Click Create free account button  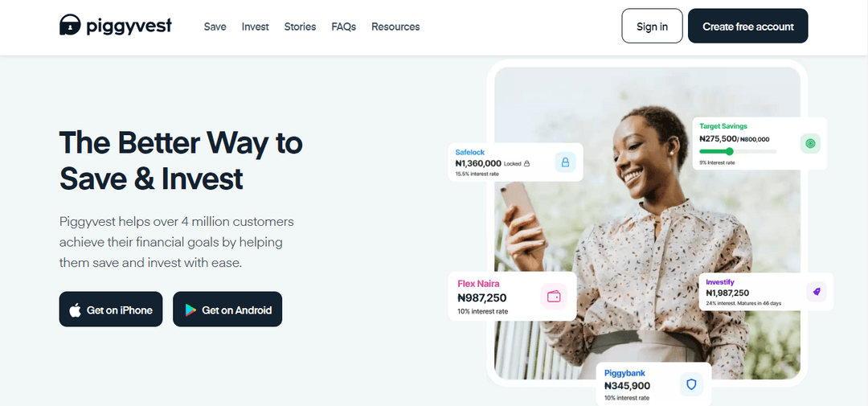(748, 26)
